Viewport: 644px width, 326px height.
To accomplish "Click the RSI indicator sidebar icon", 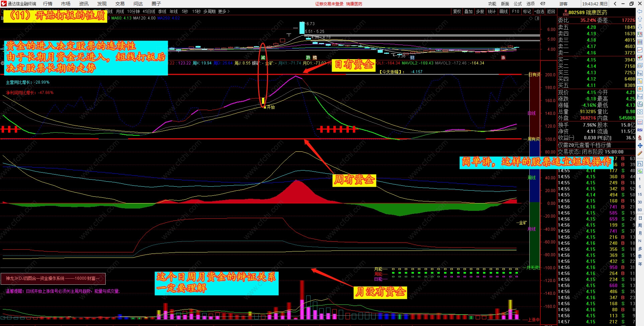I will coord(640,130).
